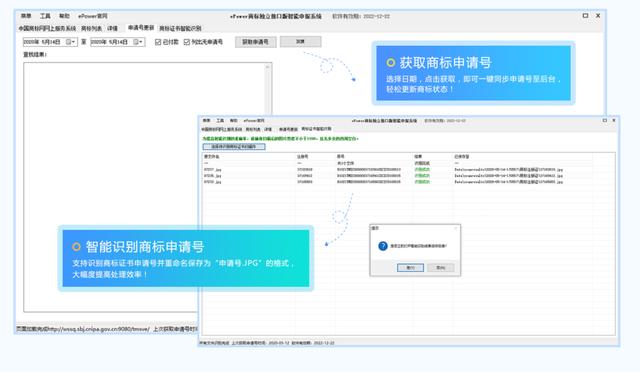
Task: Select 商标证书智能识别 tab in the front window
Action: [x=316, y=129]
